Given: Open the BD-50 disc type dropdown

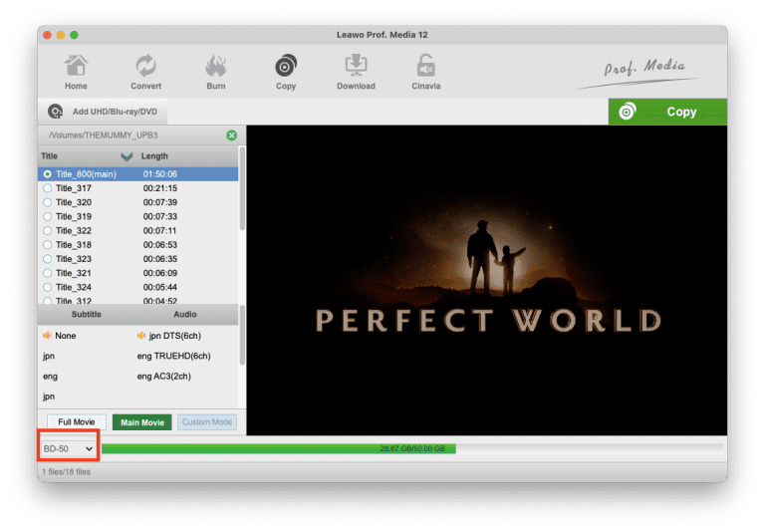Looking at the screenshot, I should (x=68, y=448).
